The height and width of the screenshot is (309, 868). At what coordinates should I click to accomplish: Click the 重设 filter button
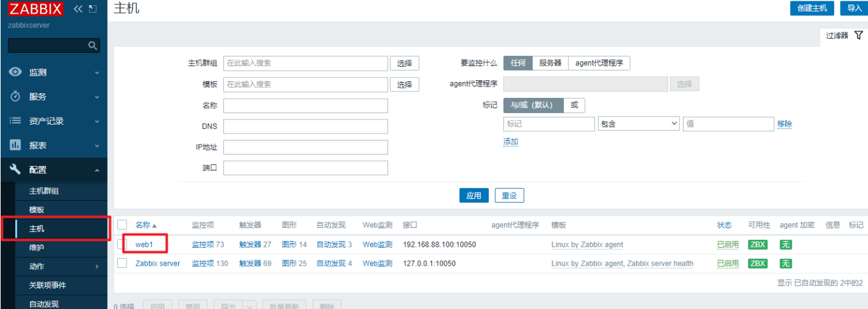tap(509, 196)
